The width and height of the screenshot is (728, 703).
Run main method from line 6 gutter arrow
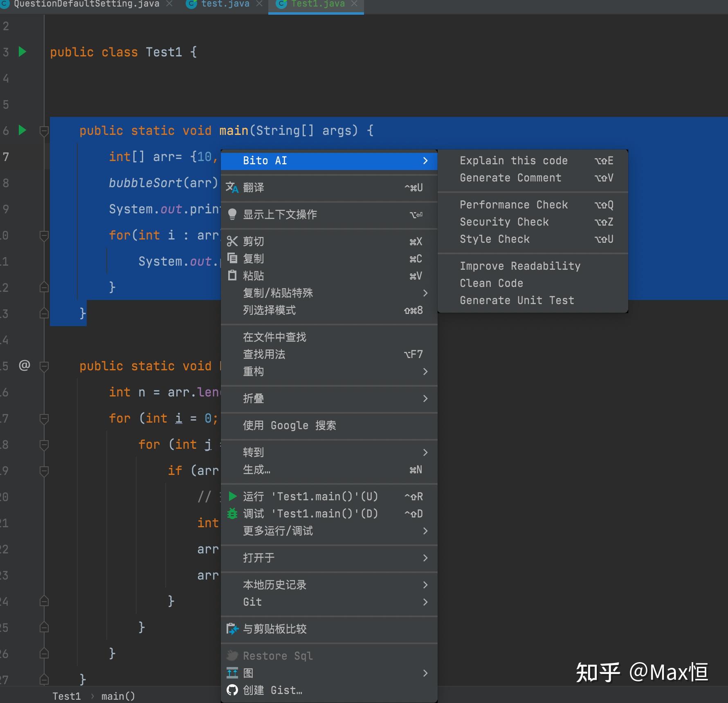click(x=22, y=130)
